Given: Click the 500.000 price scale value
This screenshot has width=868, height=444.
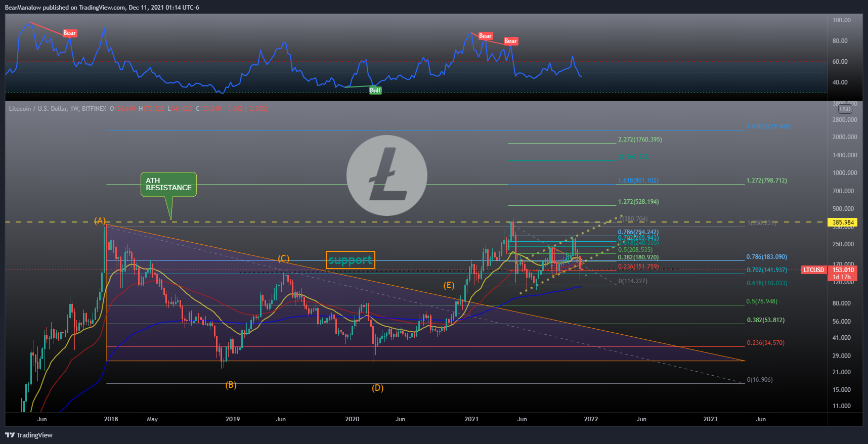Looking at the screenshot, I should [843, 209].
